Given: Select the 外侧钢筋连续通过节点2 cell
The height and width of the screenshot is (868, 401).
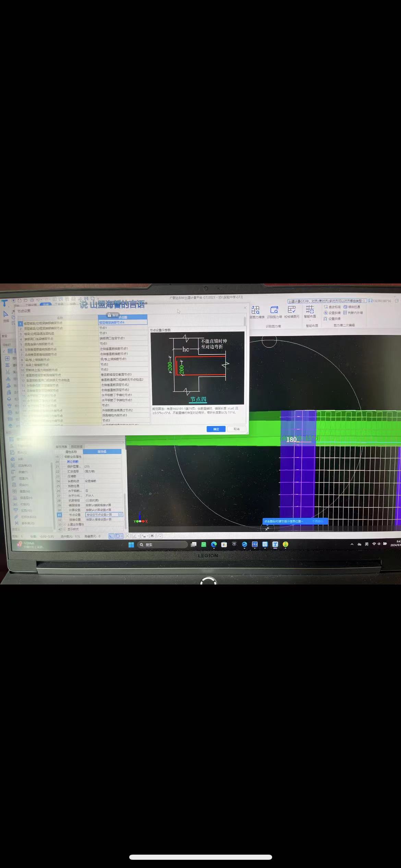Looking at the screenshot, I should click(125, 410).
